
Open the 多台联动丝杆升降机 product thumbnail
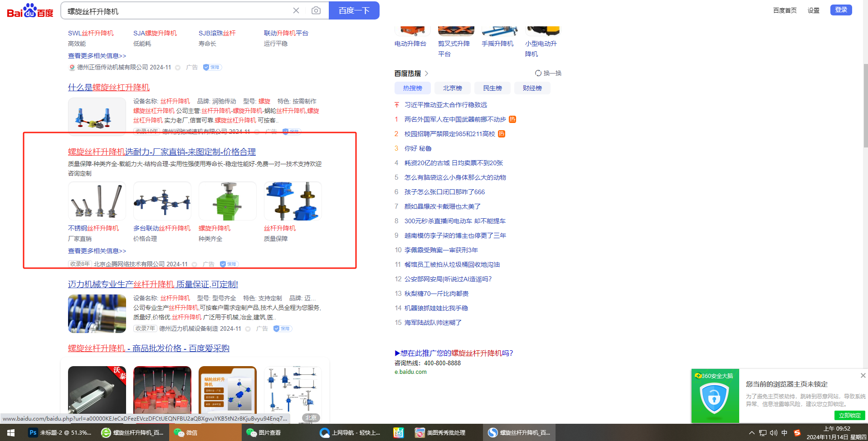pyautogui.click(x=162, y=201)
